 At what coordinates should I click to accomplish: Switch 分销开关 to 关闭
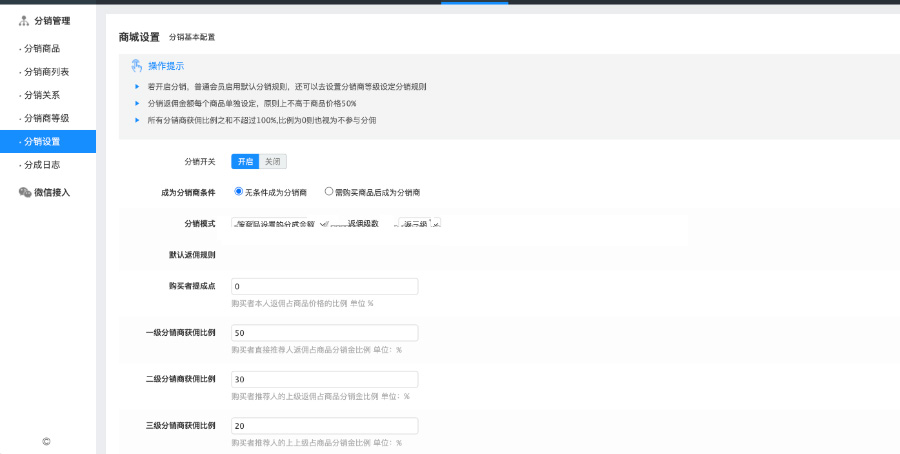pos(273,161)
